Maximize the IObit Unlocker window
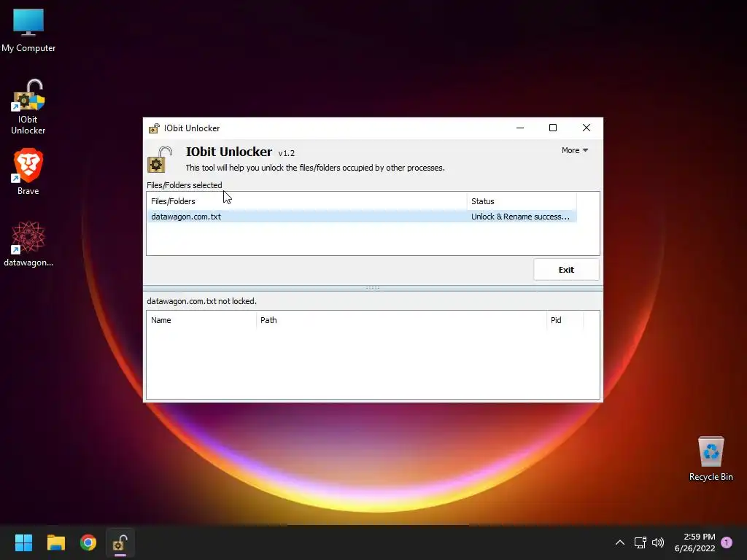 coord(553,128)
